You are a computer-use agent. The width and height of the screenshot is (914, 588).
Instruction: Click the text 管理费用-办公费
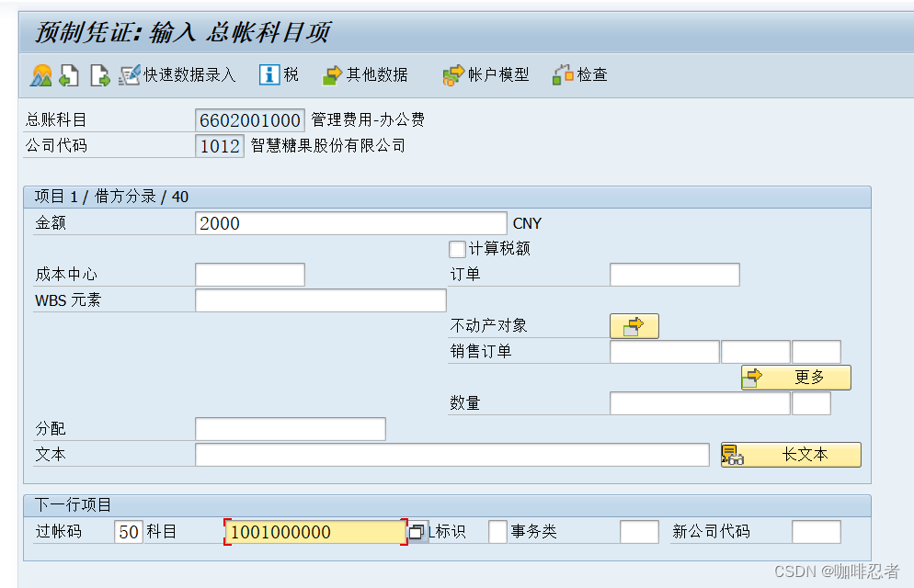click(368, 120)
